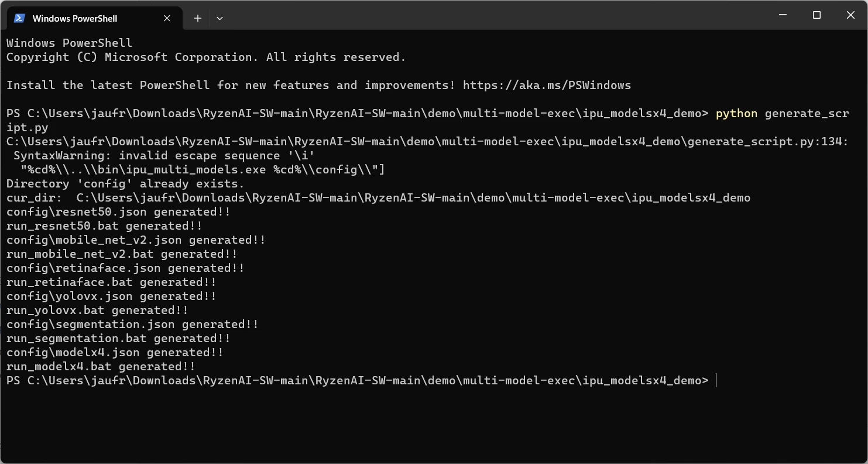Click at the current prompt cursor
Screen dimensions: 868x464
pyautogui.click(x=716, y=381)
